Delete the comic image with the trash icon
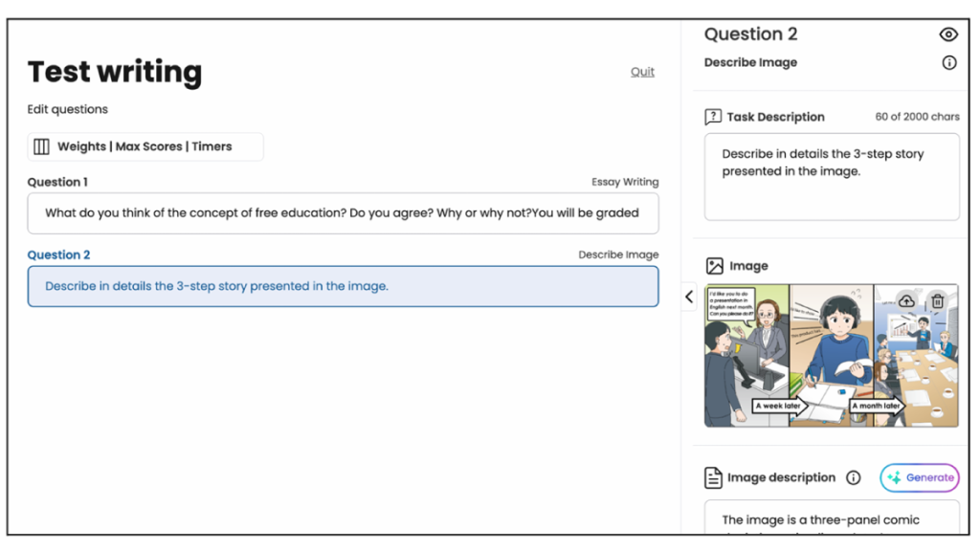Viewport: 980px width, 551px height. (938, 300)
